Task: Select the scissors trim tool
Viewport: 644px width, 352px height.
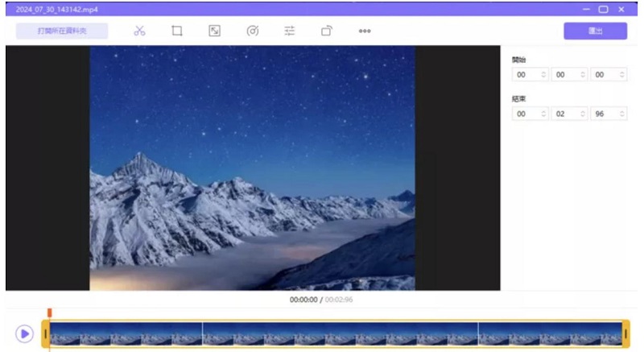Action: pyautogui.click(x=139, y=31)
